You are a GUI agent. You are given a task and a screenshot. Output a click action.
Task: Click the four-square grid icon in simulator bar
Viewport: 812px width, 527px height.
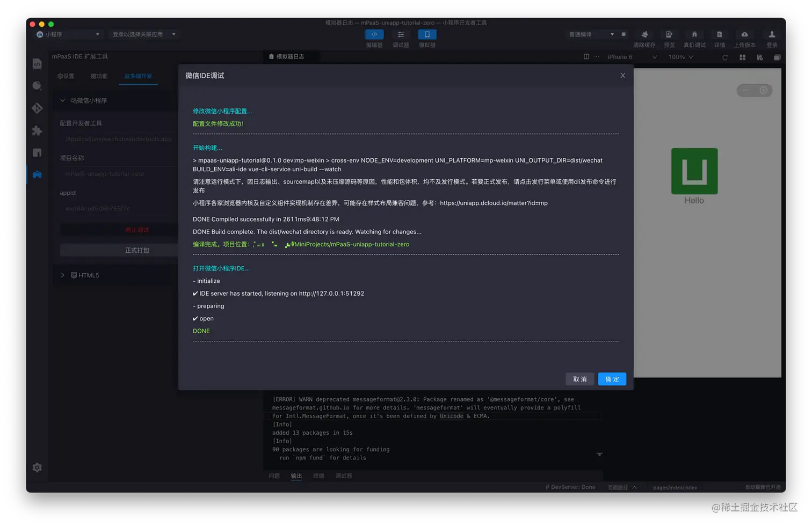click(x=742, y=57)
